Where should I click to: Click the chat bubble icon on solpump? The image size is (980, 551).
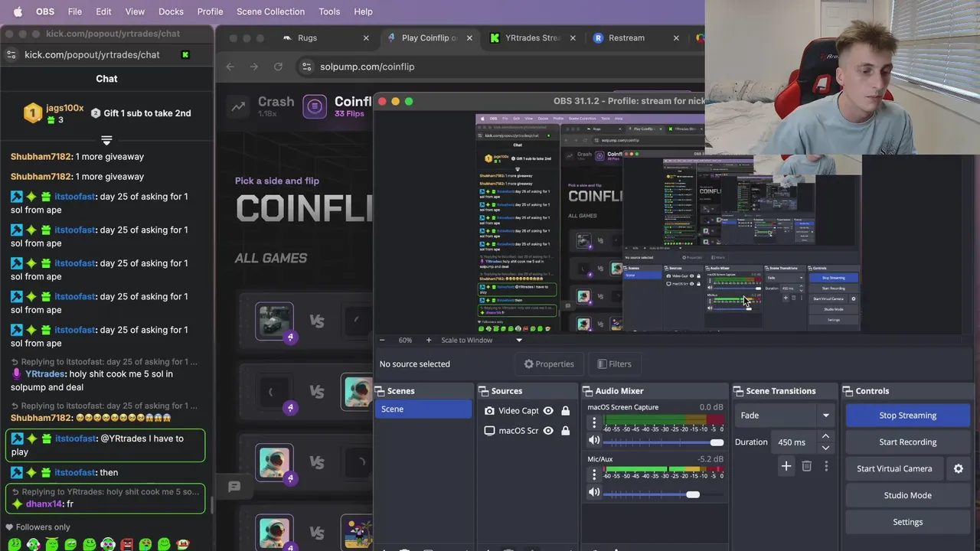pyautogui.click(x=234, y=486)
